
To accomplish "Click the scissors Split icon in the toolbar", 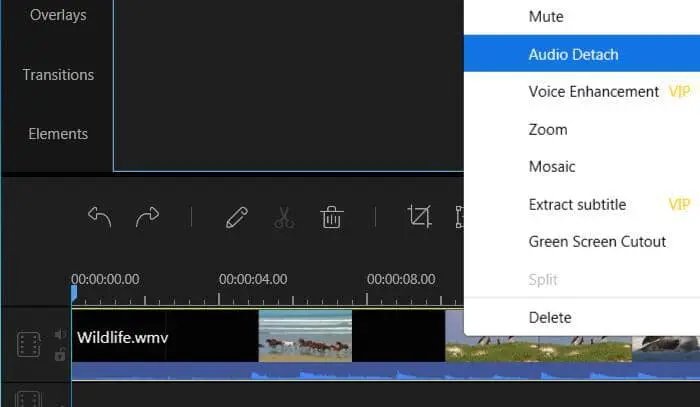I will tap(284, 217).
